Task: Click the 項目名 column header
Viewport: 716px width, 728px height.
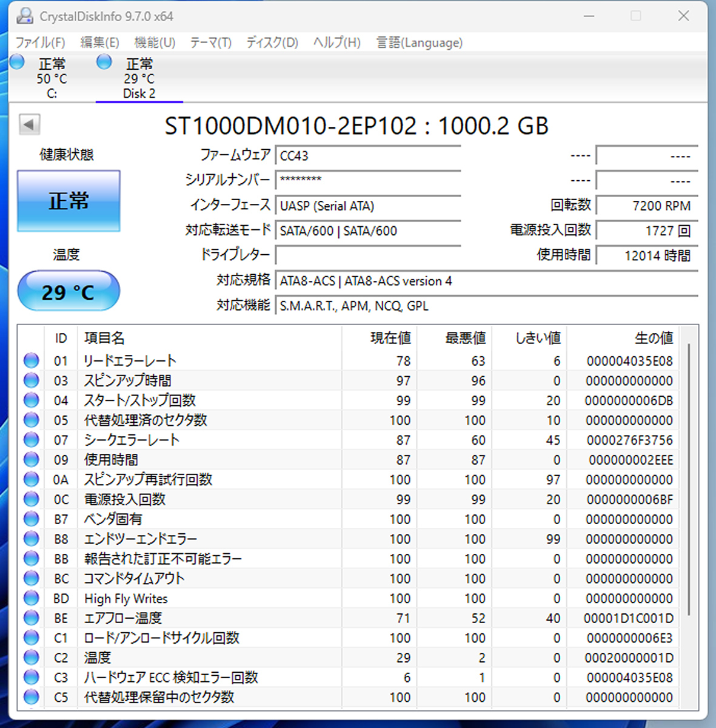Action: coord(210,338)
